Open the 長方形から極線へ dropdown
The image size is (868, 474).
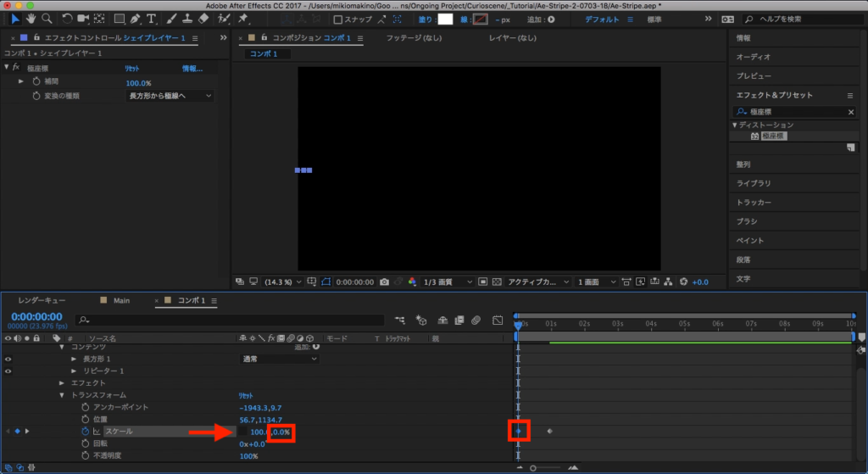point(170,97)
